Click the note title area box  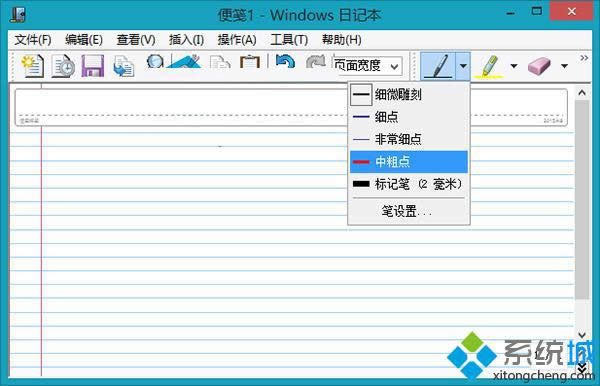click(x=291, y=107)
